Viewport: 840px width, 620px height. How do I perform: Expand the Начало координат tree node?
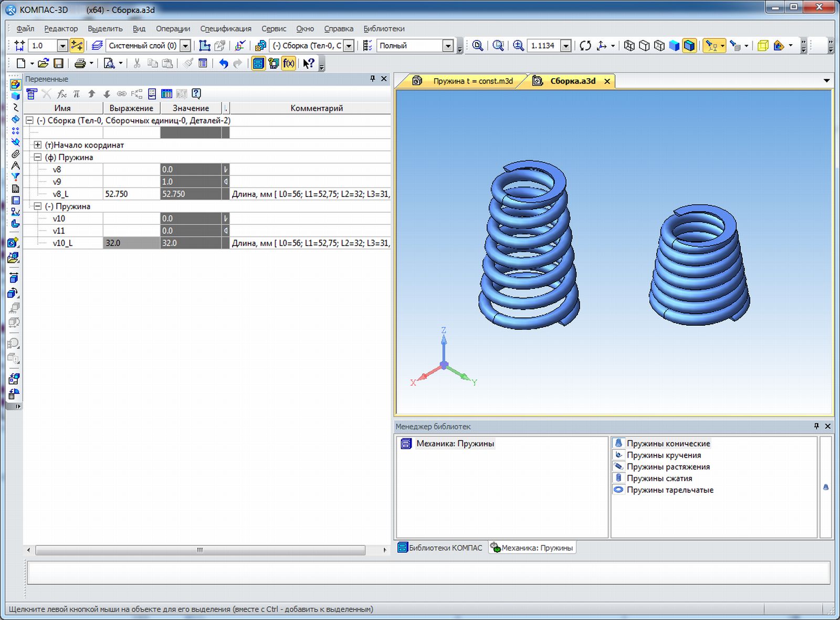[x=38, y=145]
